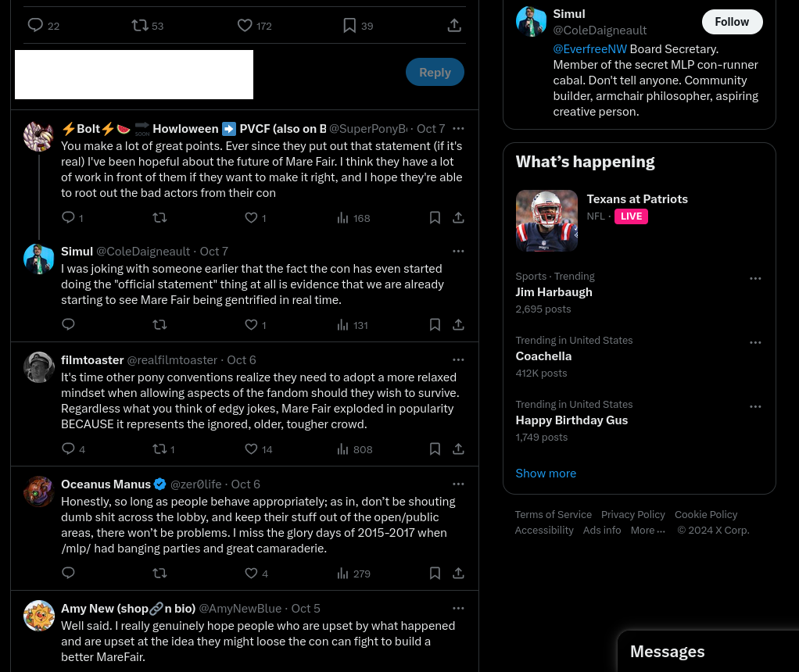Click the blue Reply button
The height and width of the screenshot is (672, 799).
(435, 73)
